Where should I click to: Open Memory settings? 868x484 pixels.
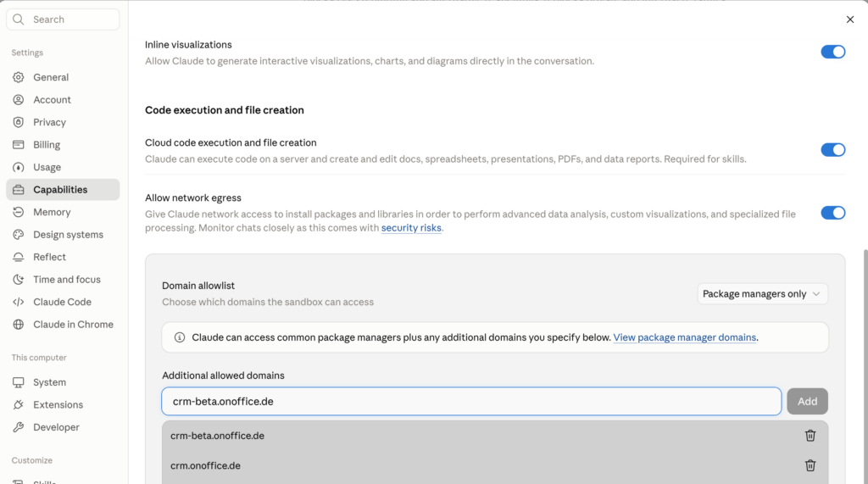tap(63, 212)
